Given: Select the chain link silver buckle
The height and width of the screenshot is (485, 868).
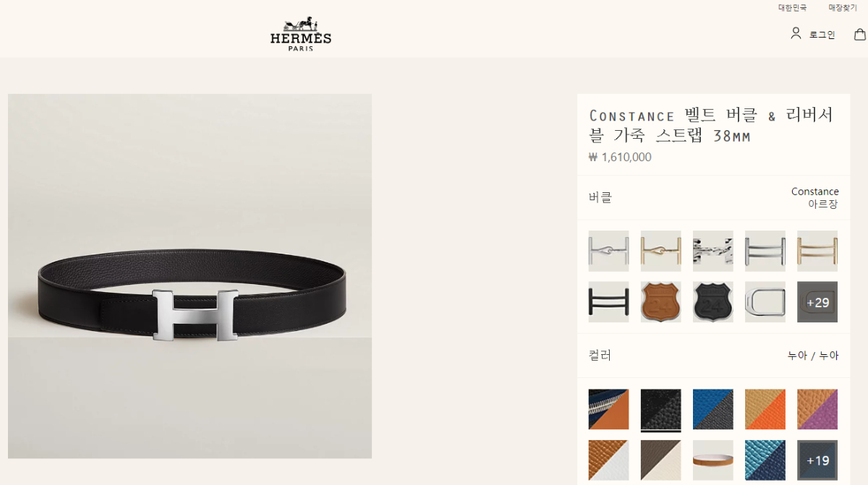Looking at the screenshot, I should (x=712, y=251).
